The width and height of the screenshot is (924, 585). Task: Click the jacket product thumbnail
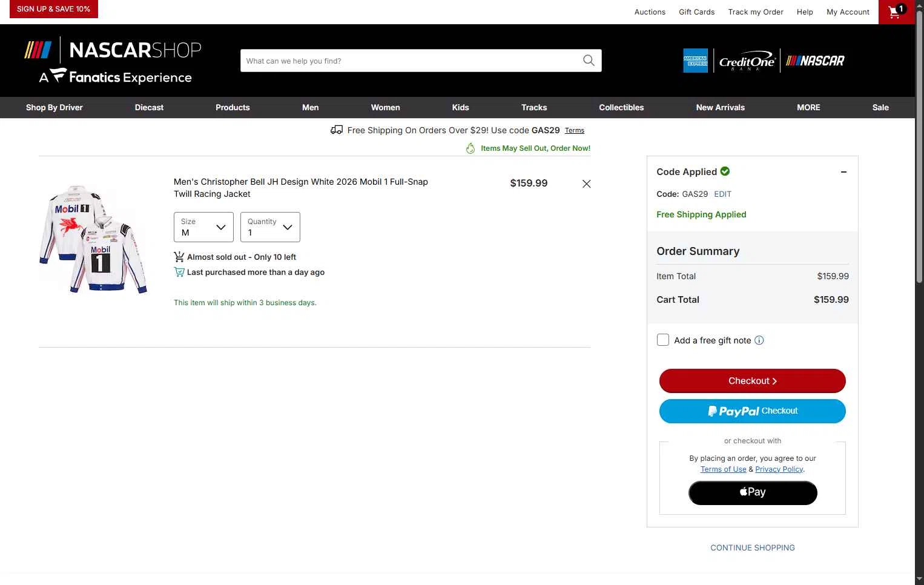tap(93, 239)
